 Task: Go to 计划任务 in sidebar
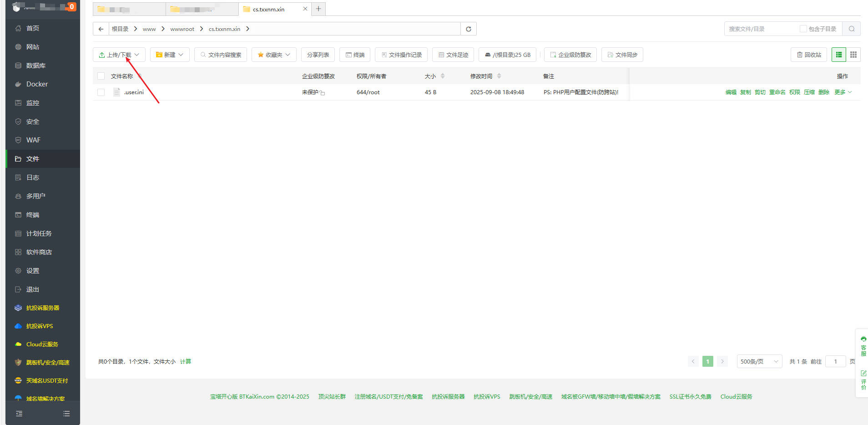[39, 233]
